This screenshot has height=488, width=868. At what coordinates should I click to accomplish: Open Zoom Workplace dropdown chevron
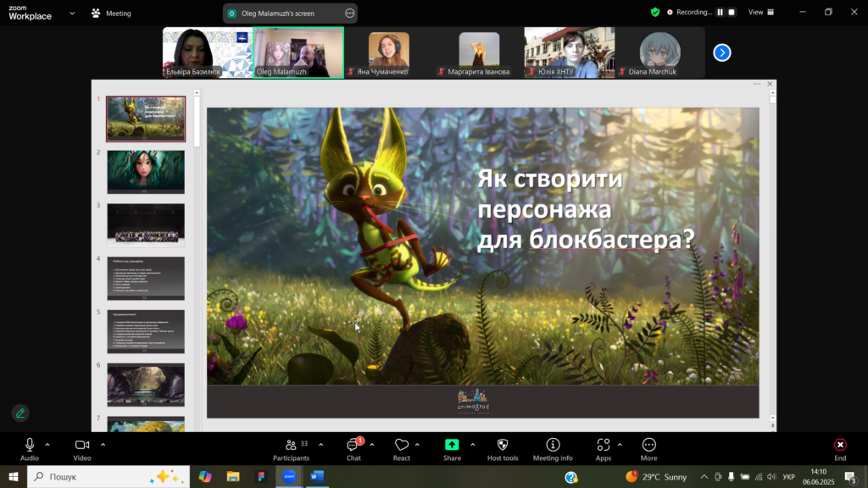(x=72, y=14)
